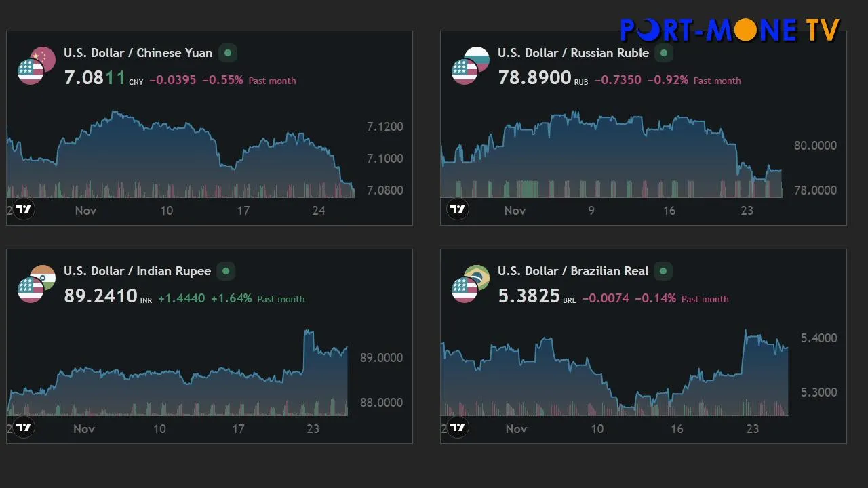
Task: Click the USD/CNY flag pair icon
Action: [37, 66]
